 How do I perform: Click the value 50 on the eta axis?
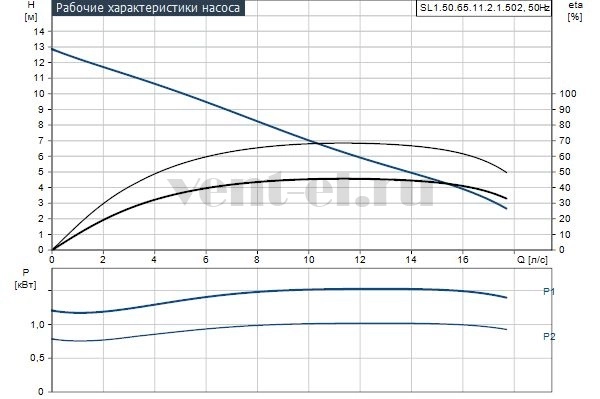pyautogui.click(x=565, y=172)
